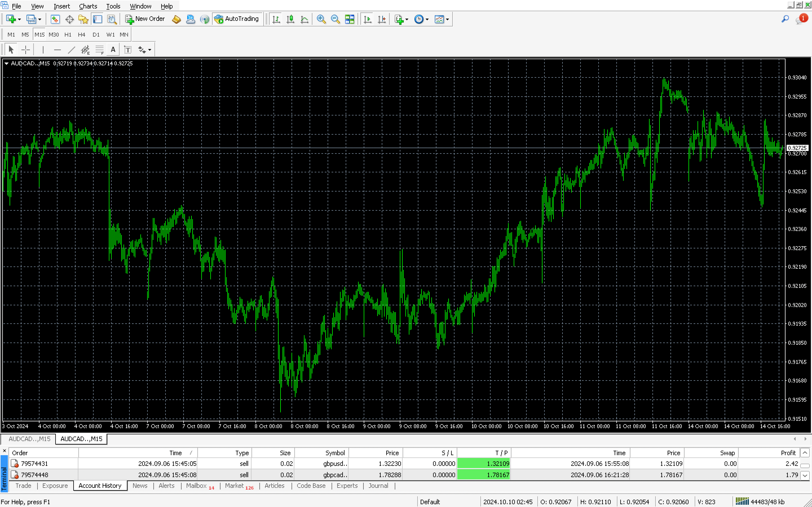Click the Zoom In magnifier icon
This screenshot has width=812, height=507.
coord(321,19)
